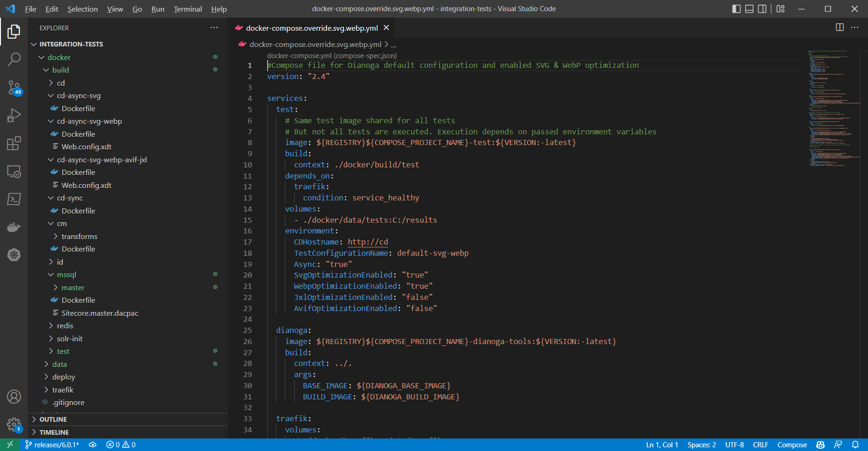Open Source Control with 49 pending changes
Viewport: 868px width, 451px height.
[14, 87]
